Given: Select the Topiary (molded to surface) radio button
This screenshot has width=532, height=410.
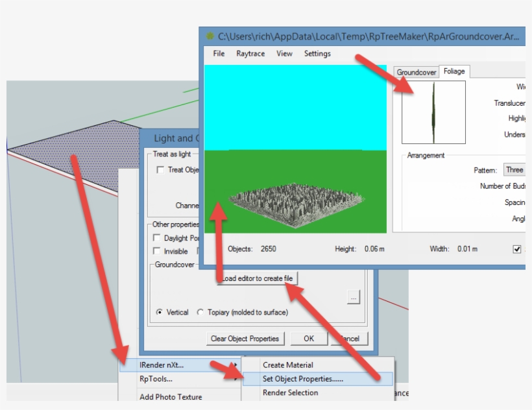Looking at the screenshot, I should 200,312.
